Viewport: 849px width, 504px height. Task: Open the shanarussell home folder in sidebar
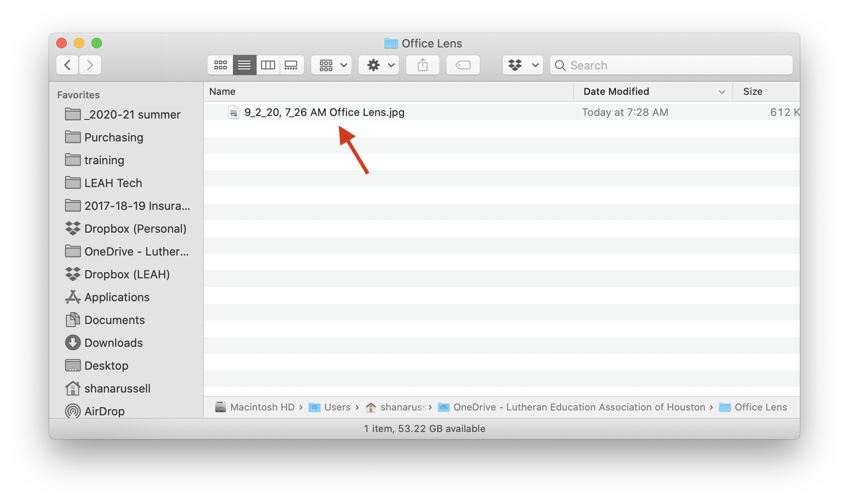[127, 389]
